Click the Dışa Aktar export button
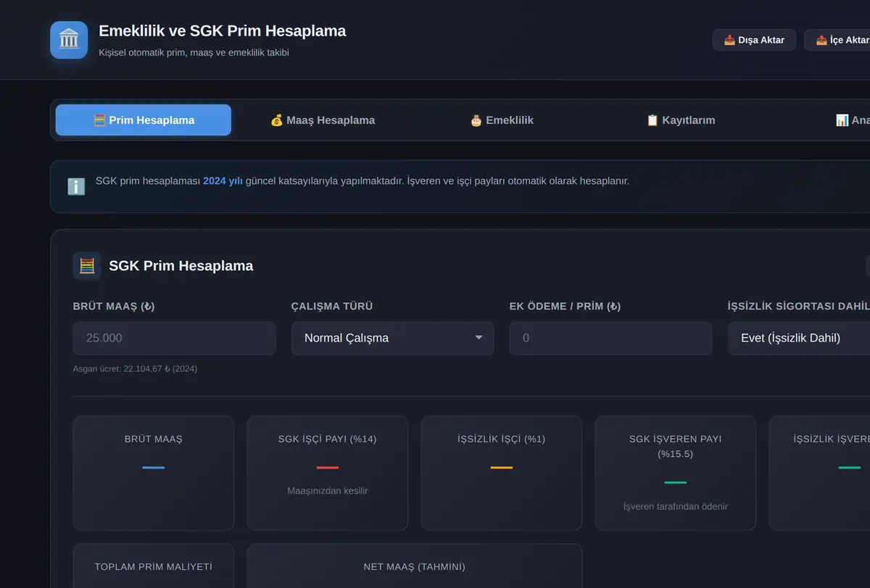The height and width of the screenshot is (588, 870). (x=754, y=40)
